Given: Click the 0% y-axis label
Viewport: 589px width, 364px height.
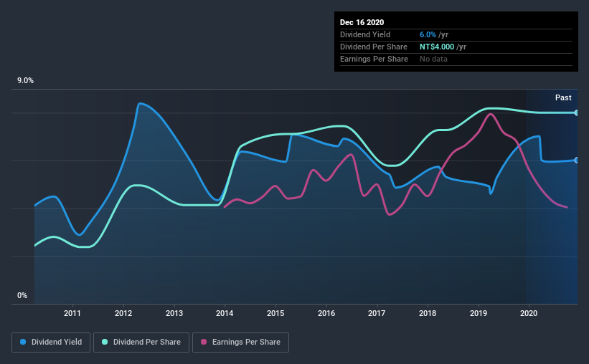Looking at the screenshot, I should (x=22, y=296).
